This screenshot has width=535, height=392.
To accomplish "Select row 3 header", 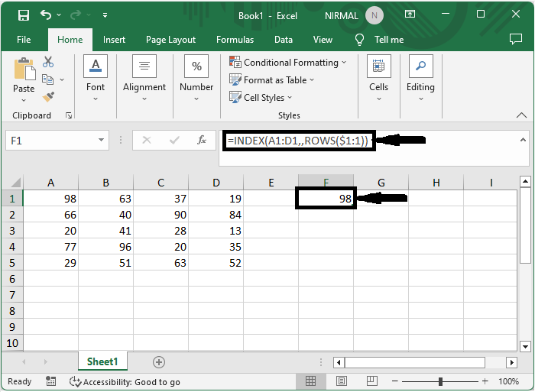I will 12,231.
